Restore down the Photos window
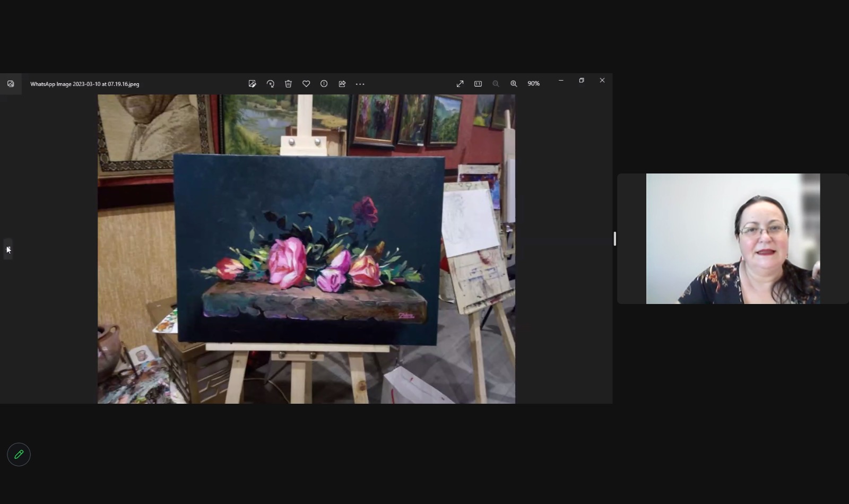This screenshot has width=849, height=504. click(582, 80)
